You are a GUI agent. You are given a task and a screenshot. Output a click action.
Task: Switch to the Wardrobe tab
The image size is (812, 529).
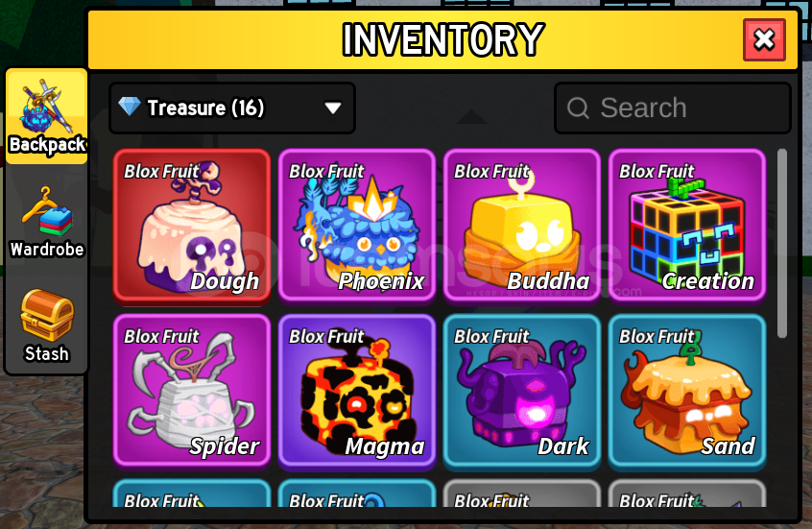click(x=47, y=222)
